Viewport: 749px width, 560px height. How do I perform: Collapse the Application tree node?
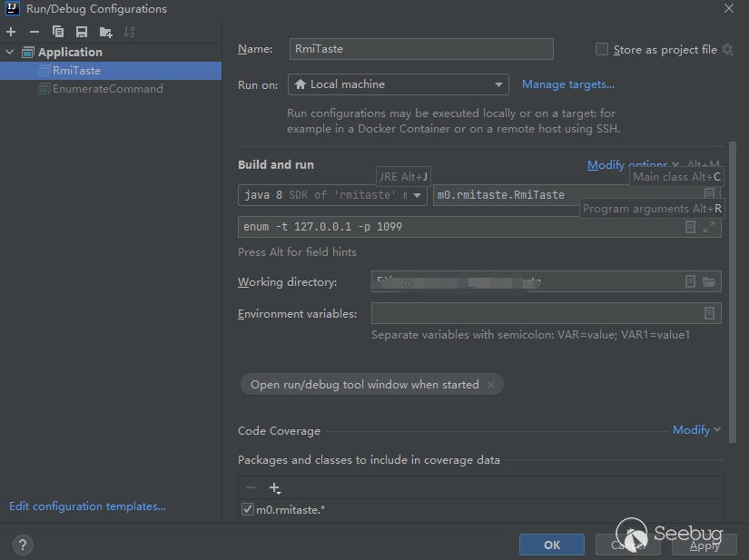pos(11,53)
